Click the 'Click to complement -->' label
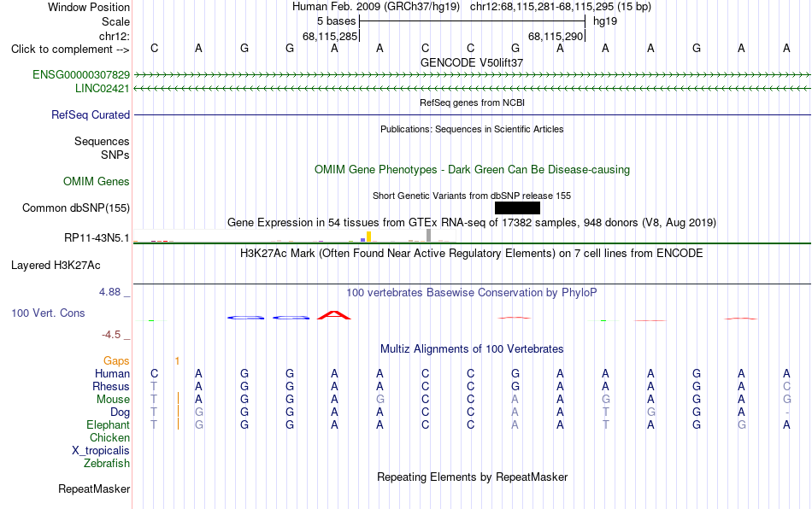The image size is (812, 509). pyautogui.click(x=70, y=50)
